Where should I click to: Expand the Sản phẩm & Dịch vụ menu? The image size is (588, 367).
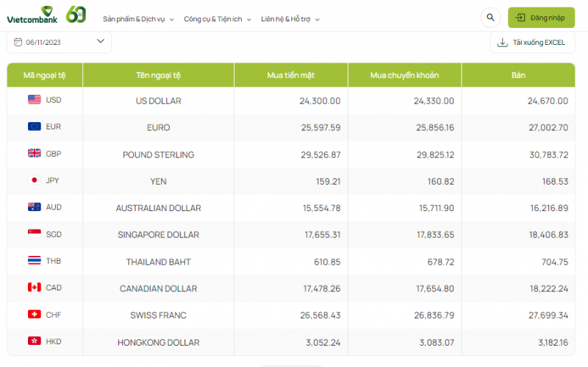pyautogui.click(x=139, y=19)
